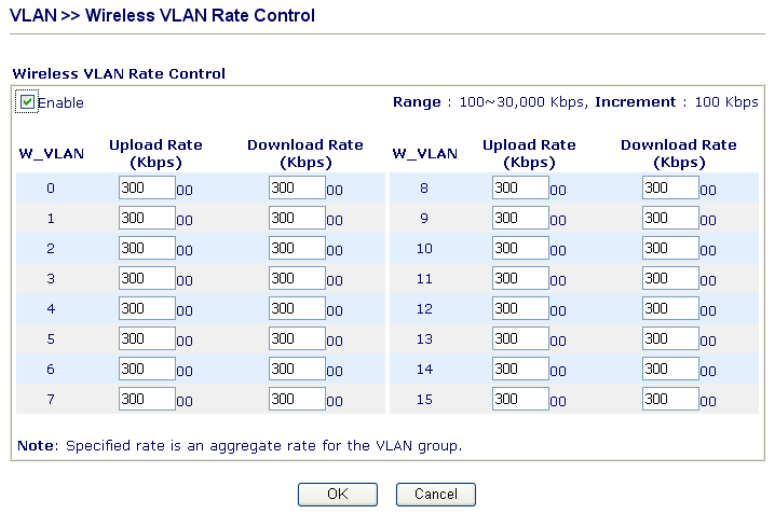Viewport: 774px width, 513px height.
Task: Select Upload Rate field for W_VLAN 0
Action: [x=147, y=188]
